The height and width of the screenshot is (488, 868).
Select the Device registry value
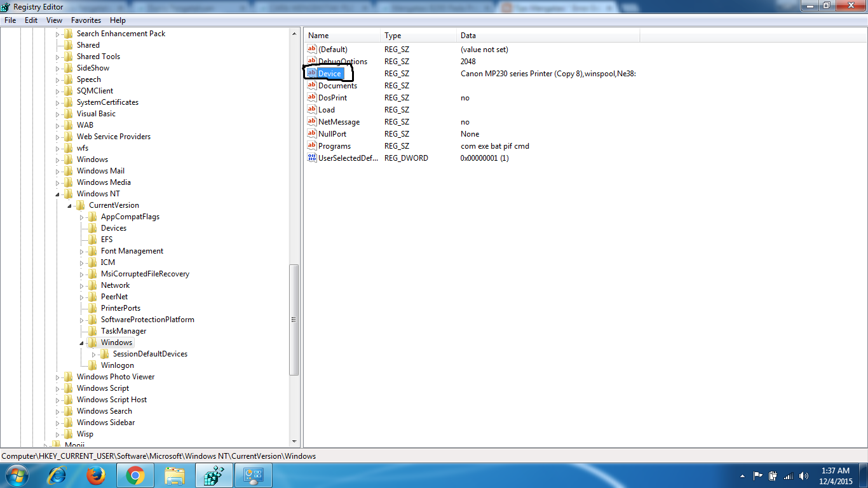(330, 73)
